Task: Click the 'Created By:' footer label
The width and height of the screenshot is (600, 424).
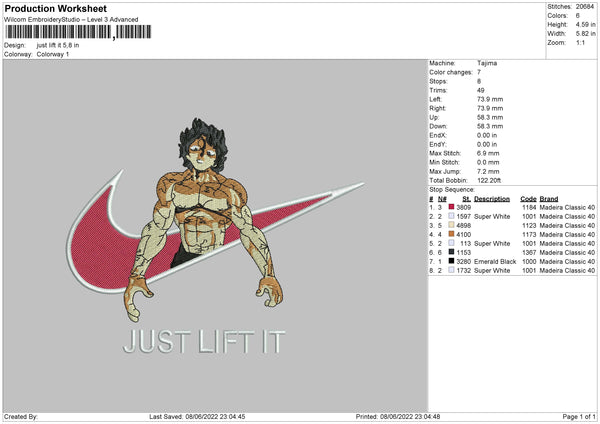Action: click(21, 417)
